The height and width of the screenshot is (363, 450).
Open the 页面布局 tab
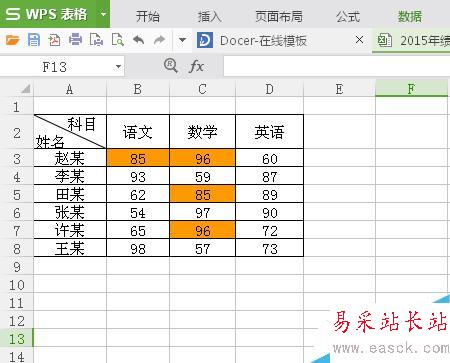[x=279, y=16]
